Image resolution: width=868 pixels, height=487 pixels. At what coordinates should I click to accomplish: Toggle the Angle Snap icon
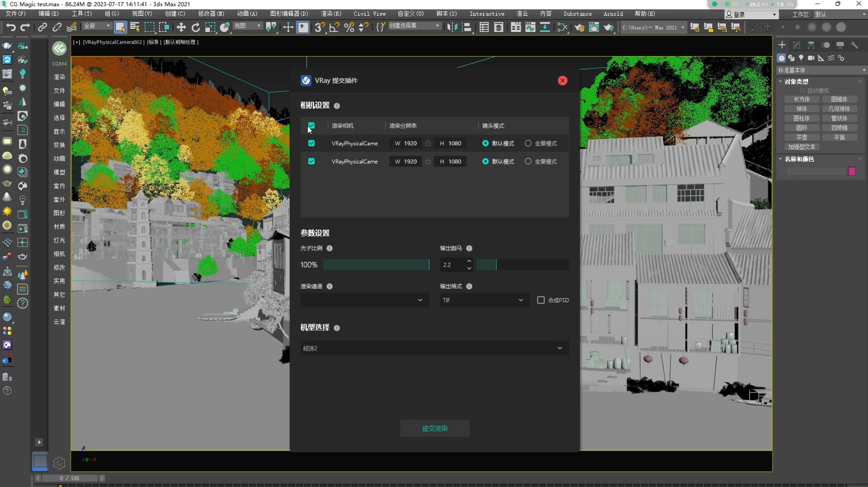334,27
